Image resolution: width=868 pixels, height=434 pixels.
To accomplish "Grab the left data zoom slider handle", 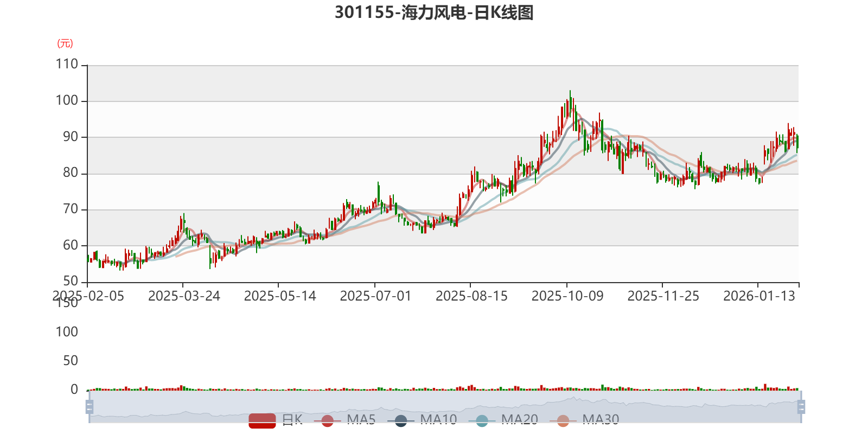I will point(90,406).
